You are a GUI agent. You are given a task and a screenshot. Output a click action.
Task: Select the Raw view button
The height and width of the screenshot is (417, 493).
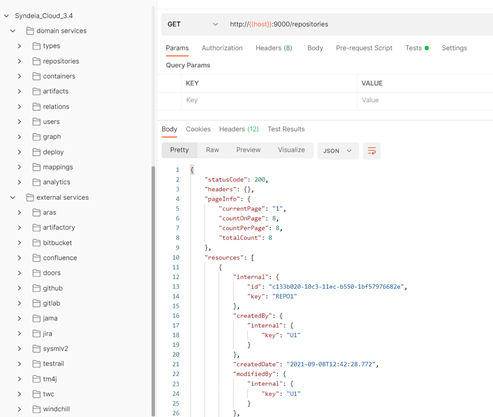pos(212,150)
